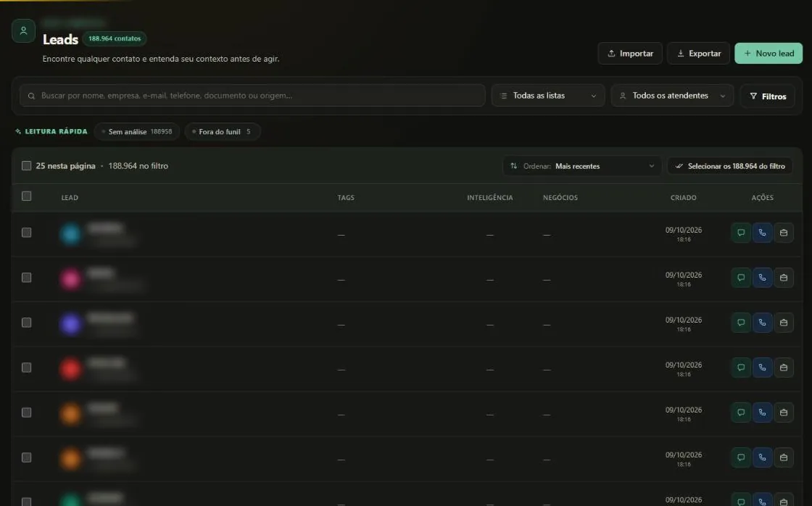Click the CRIADO column header
Image resolution: width=812 pixels, height=506 pixels.
pos(683,197)
